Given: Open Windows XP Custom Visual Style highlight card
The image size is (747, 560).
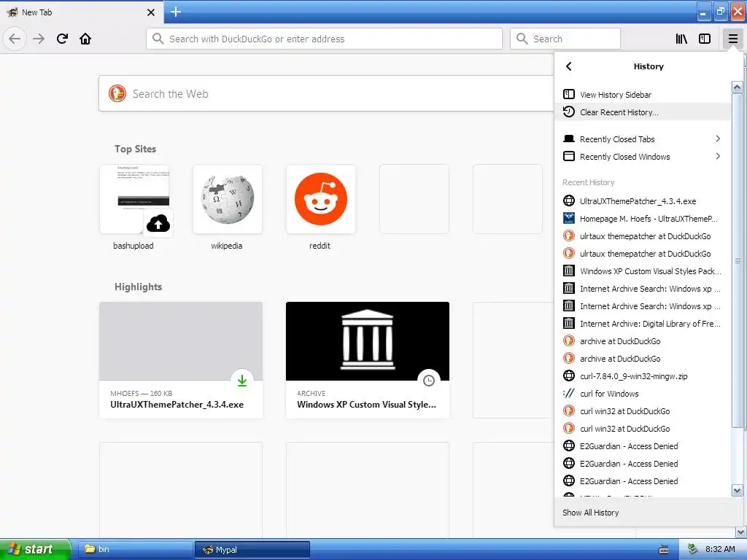Looking at the screenshot, I should [368, 360].
